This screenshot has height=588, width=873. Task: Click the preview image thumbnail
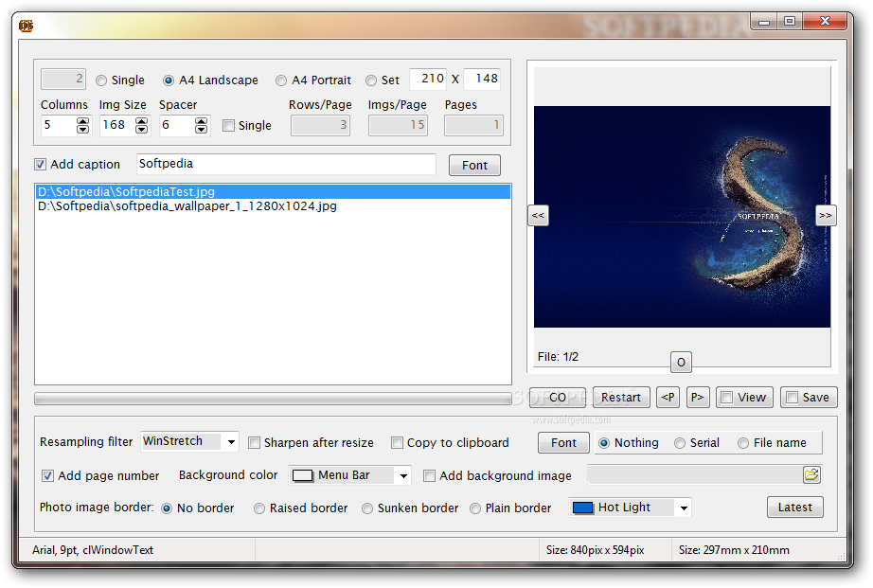point(682,217)
